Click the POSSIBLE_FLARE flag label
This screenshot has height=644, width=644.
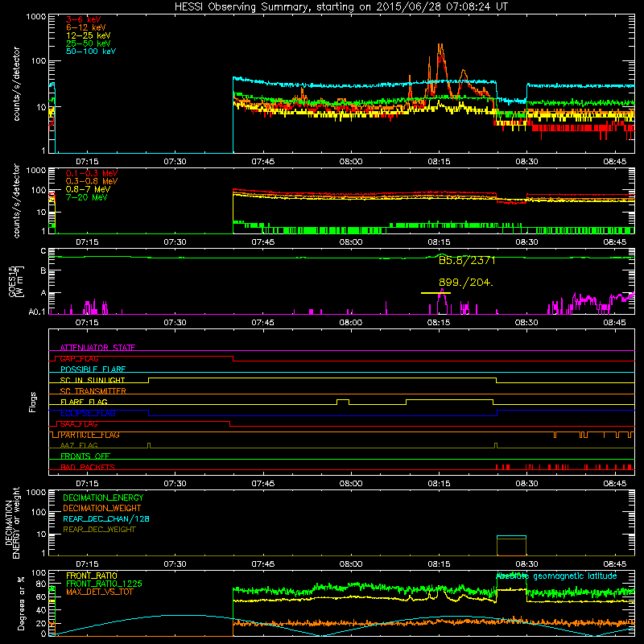click(x=93, y=369)
